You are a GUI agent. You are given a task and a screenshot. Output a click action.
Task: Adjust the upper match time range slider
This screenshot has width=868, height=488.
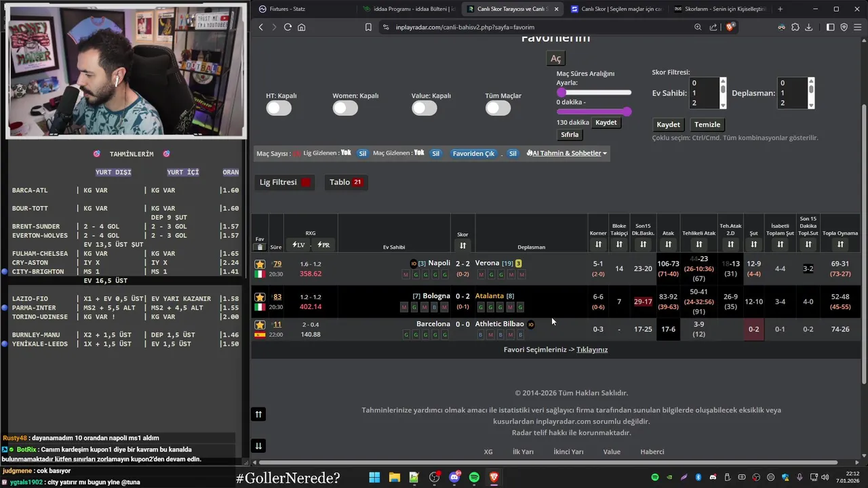click(594, 92)
